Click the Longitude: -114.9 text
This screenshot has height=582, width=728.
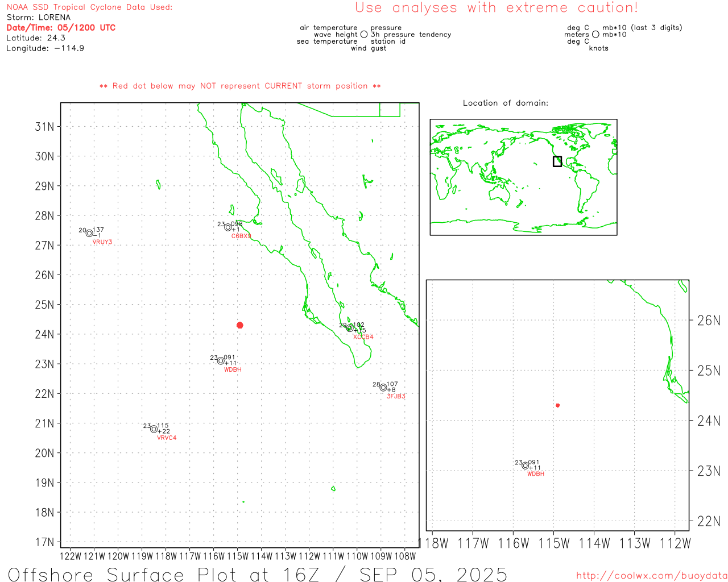pyautogui.click(x=45, y=48)
